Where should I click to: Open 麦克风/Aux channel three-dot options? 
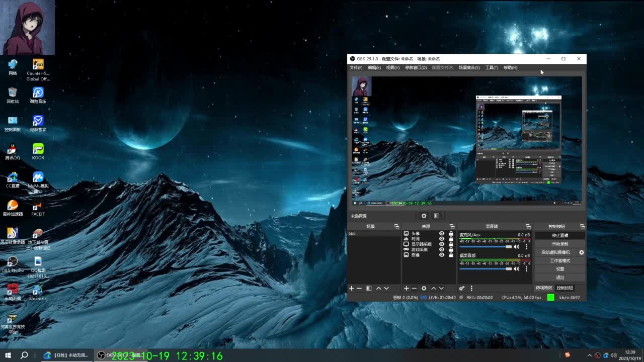(x=527, y=247)
